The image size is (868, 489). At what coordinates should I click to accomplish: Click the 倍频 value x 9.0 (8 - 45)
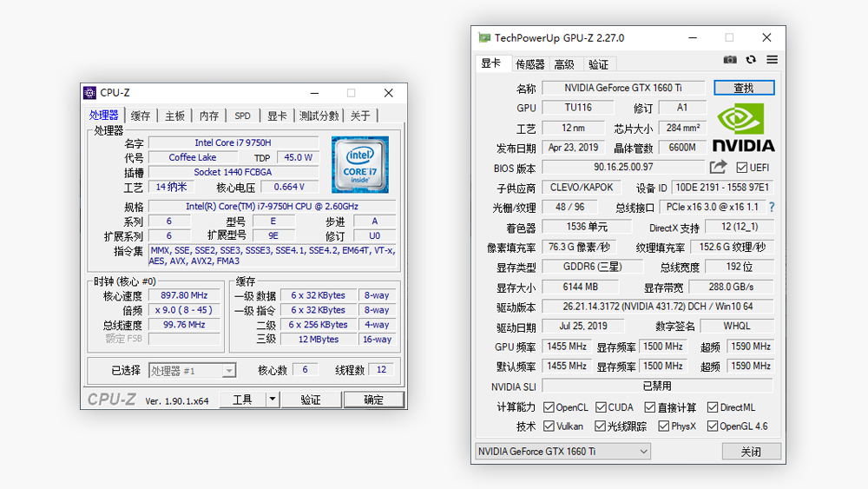pos(184,309)
